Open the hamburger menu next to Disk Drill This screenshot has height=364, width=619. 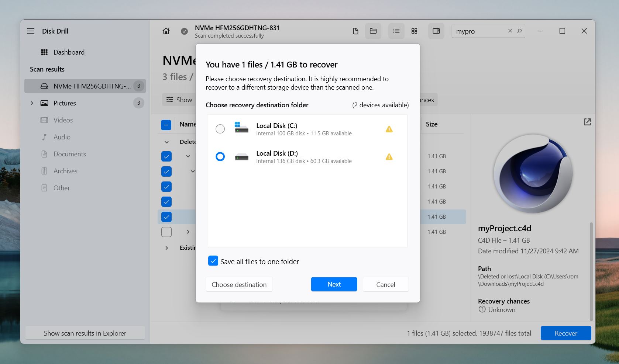[x=31, y=31]
